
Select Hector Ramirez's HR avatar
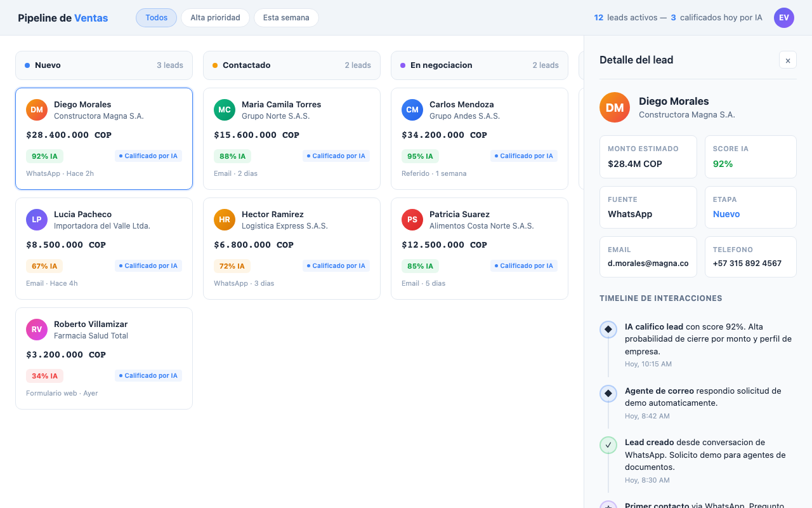[224, 219]
